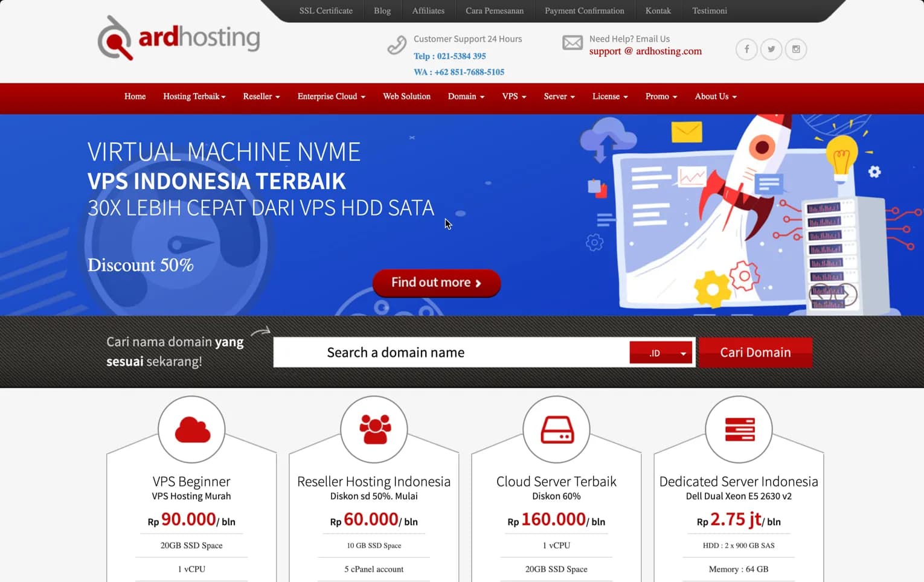Open the Payment Confirmation link
The height and width of the screenshot is (582, 924).
pos(584,10)
